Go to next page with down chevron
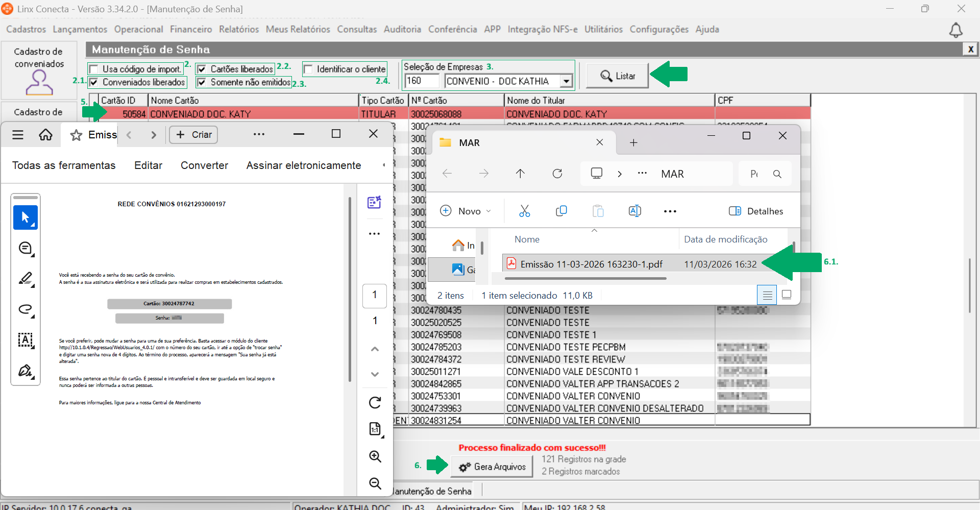The image size is (980, 510). coord(375,374)
